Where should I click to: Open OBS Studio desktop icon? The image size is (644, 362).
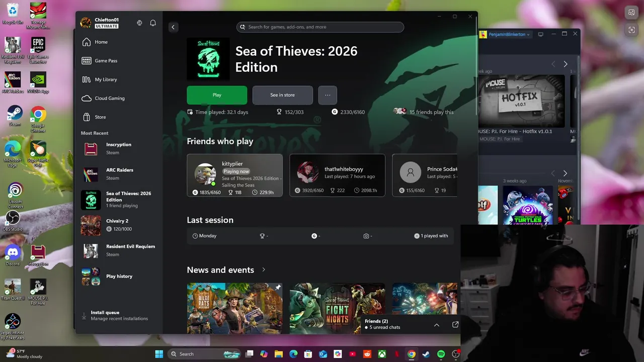13,221
